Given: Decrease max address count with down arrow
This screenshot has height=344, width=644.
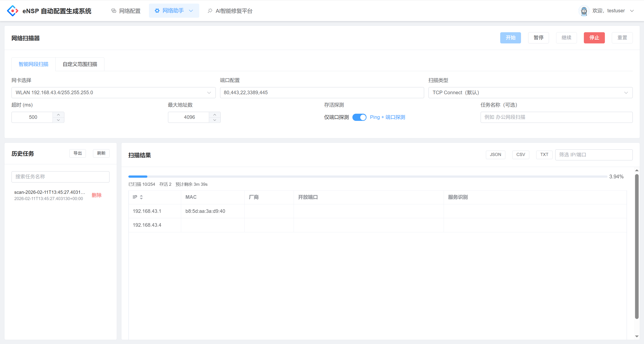Looking at the screenshot, I should 214,120.
